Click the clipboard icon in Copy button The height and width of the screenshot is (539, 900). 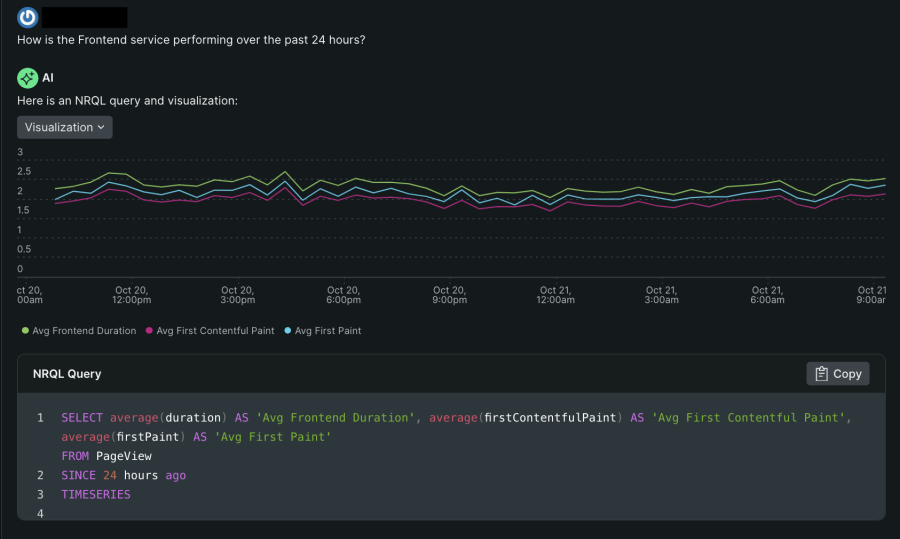821,374
